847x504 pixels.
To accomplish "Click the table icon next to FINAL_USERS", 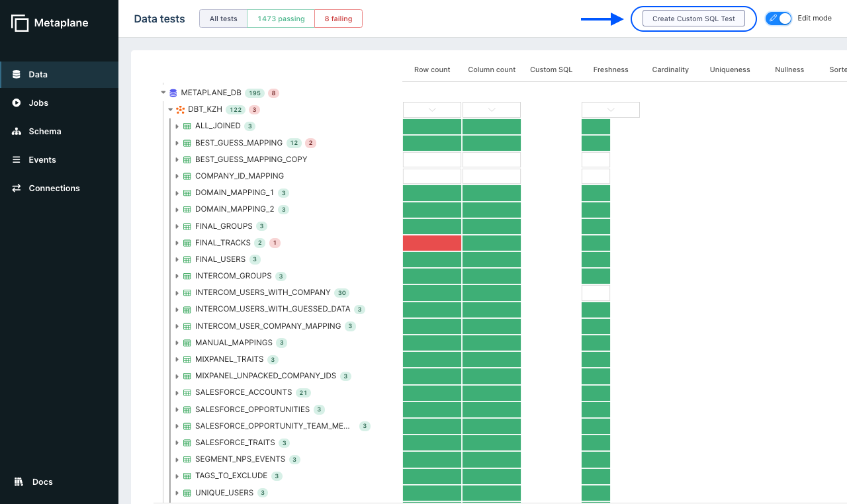I will pyautogui.click(x=187, y=259).
